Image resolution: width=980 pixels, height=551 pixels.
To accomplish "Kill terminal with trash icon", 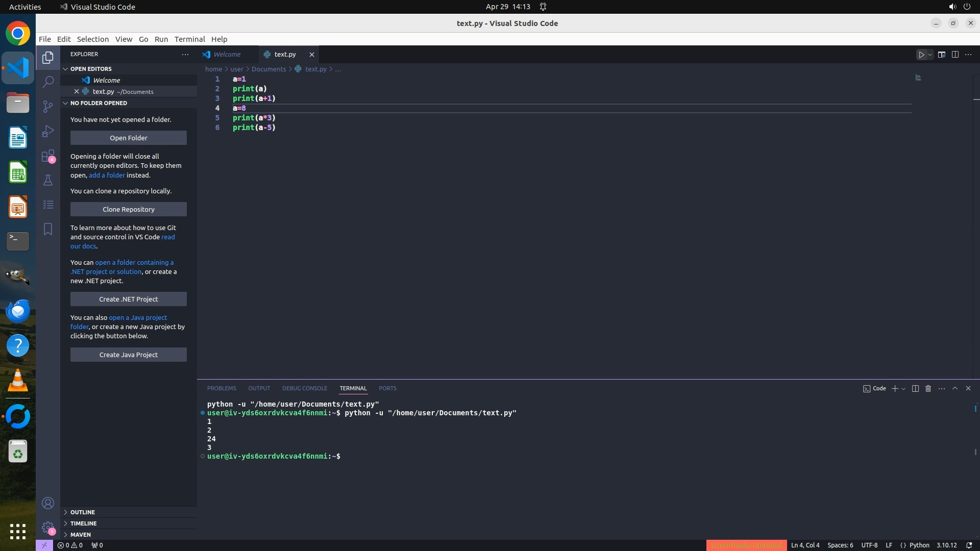I will 928,389.
